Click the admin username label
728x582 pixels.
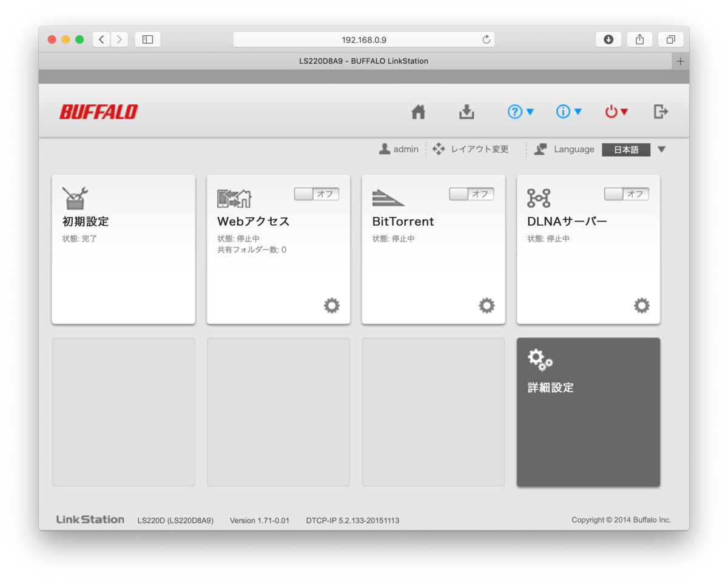pos(406,149)
